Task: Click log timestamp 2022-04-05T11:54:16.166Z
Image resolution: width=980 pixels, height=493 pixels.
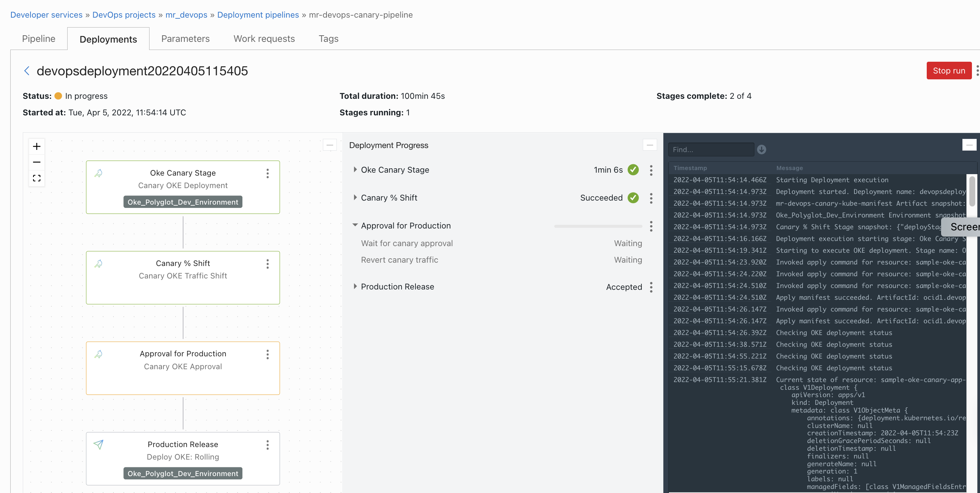Action: coord(720,239)
